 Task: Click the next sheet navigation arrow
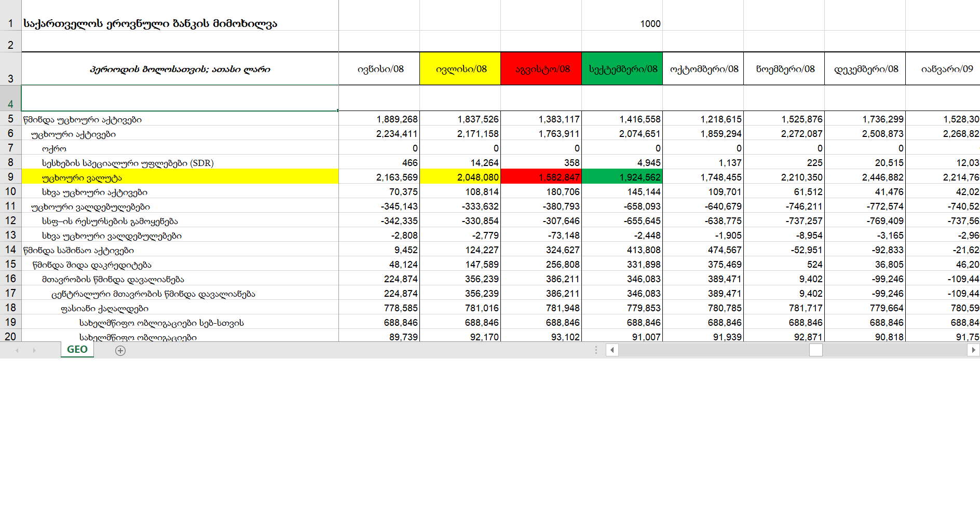tap(34, 351)
